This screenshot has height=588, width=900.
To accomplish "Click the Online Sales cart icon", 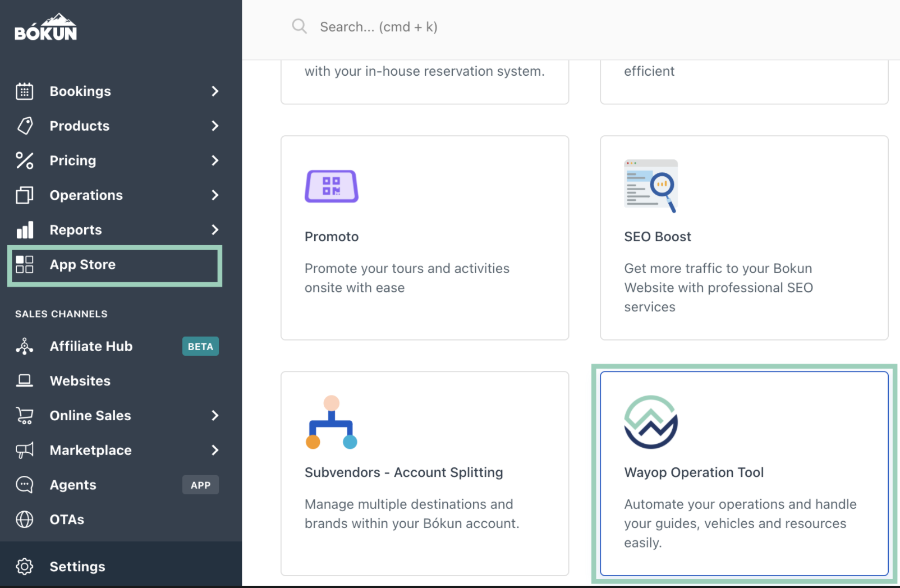I will (25, 416).
